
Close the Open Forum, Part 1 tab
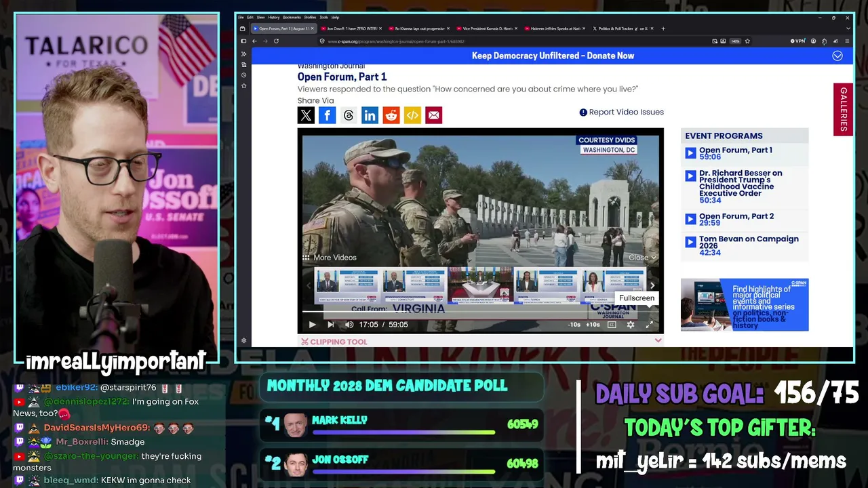click(313, 28)
